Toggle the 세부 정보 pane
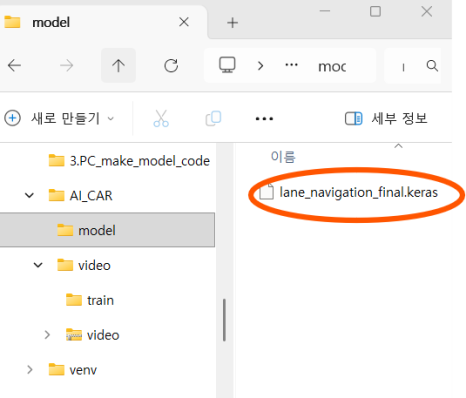466x398 pixels. click(x=386, y=118)
